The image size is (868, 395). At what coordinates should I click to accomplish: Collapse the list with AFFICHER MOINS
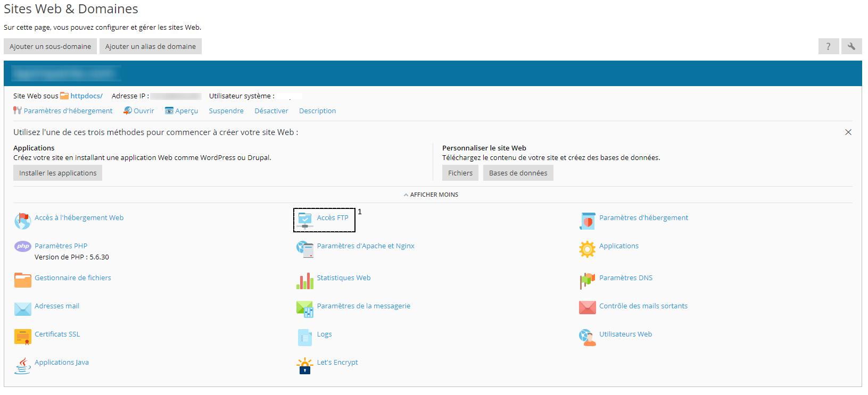point(431,195)
